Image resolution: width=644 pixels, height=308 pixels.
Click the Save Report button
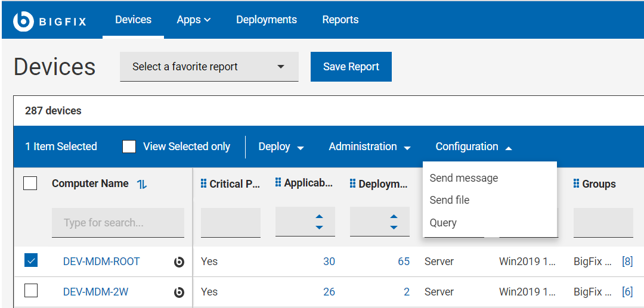click(x=351, y=67)
